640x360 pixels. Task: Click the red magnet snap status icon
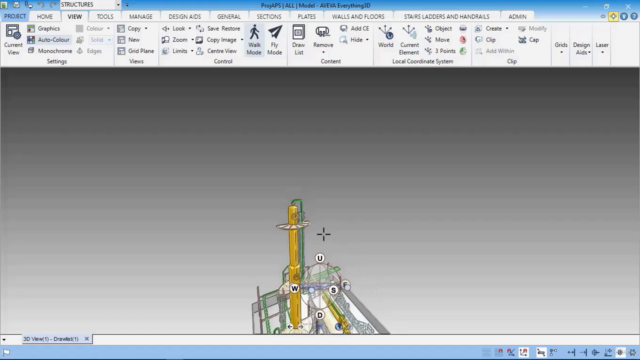coord(499,352)
